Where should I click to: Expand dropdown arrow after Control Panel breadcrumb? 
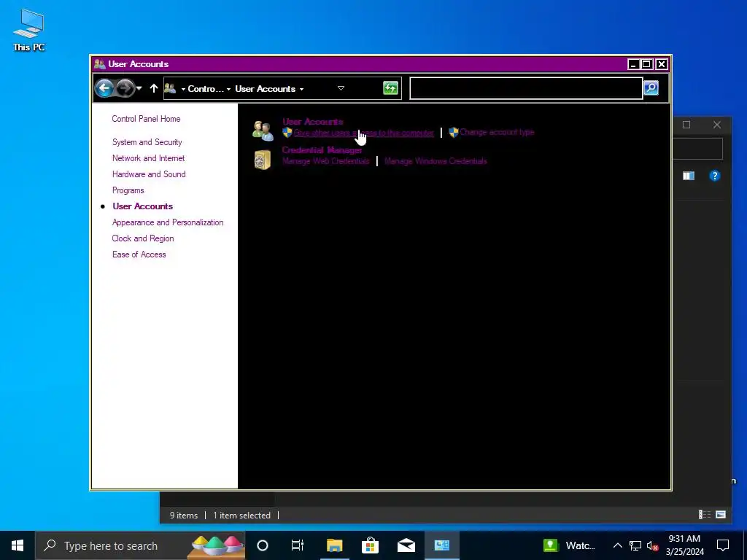point(228,89)
